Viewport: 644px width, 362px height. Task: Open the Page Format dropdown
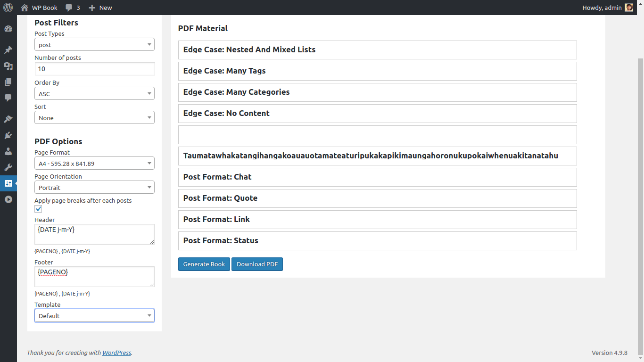pyautogui.click(x=94, y=164)
